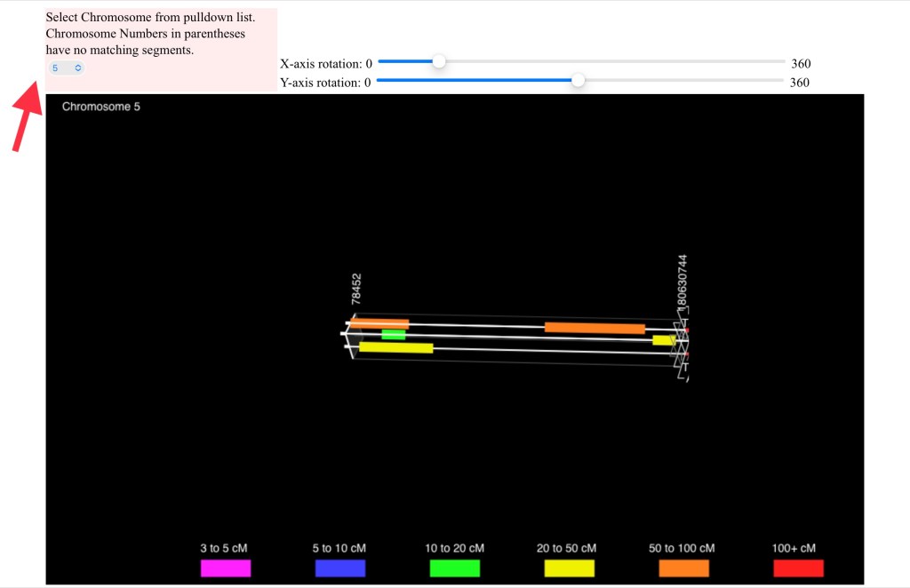Select the long orange segment on the right
Image resolution: width=910 pixels, height=588 pixels.
coord(595,328)
